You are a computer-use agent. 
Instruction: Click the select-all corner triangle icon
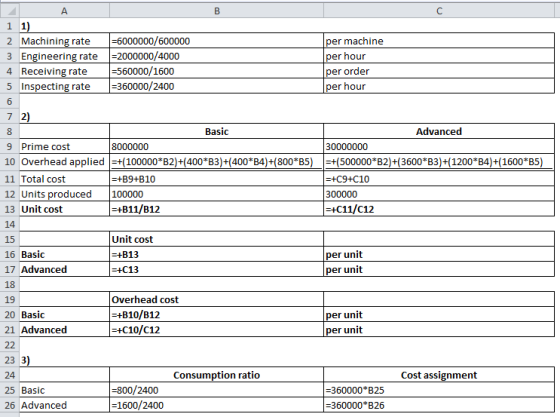pos(10,11)
